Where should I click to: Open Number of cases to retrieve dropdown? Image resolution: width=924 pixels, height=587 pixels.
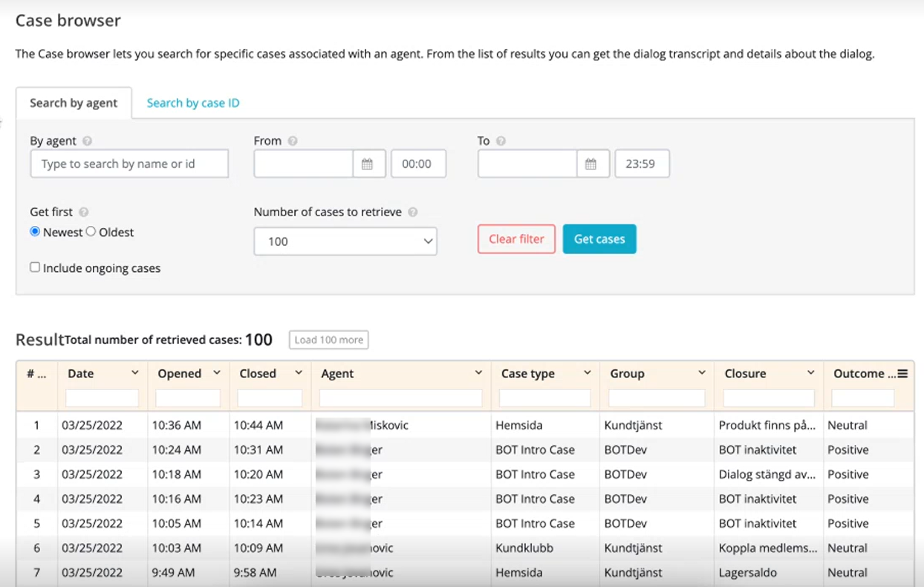point(345,241)
